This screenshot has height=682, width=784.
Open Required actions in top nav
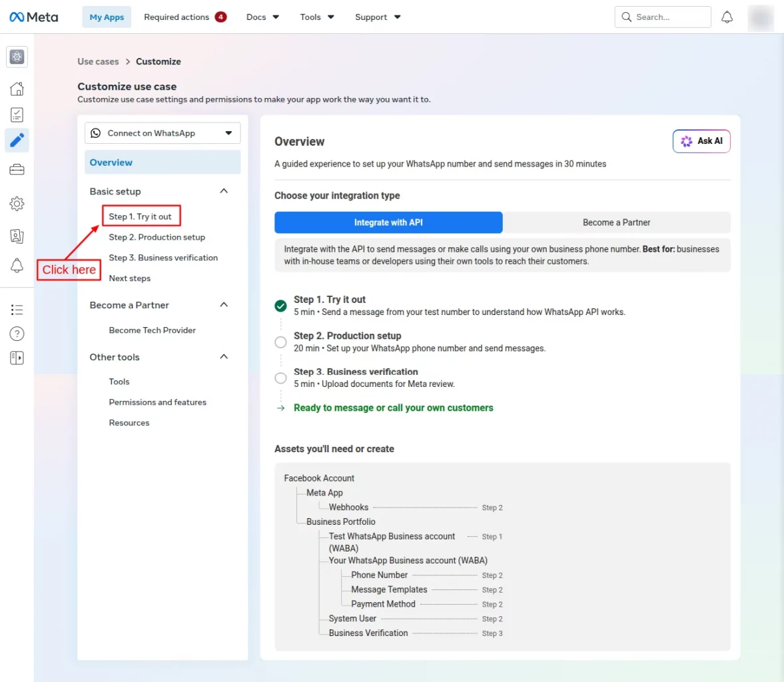[185, 17]
